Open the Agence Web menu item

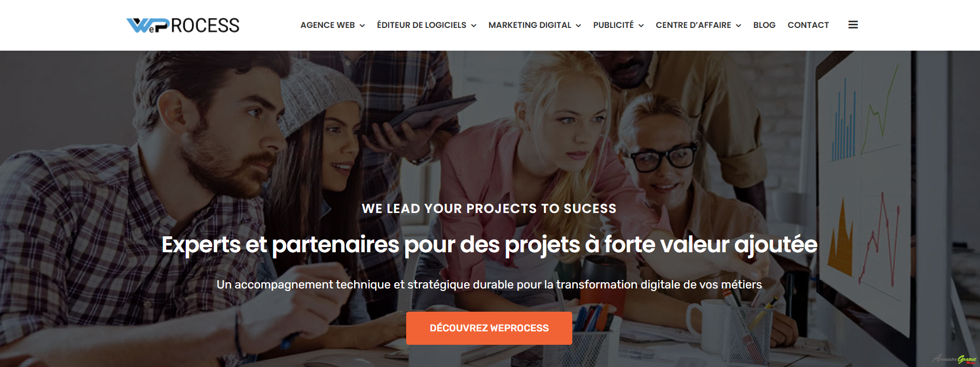coord(328,25)
